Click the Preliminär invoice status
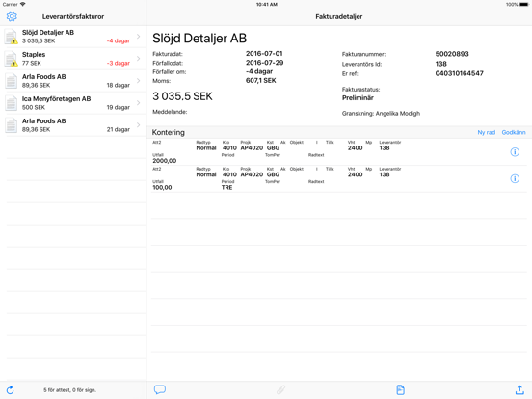Image resolution: width=532 pixels, height=399 pixels. (x=358, y=97)
